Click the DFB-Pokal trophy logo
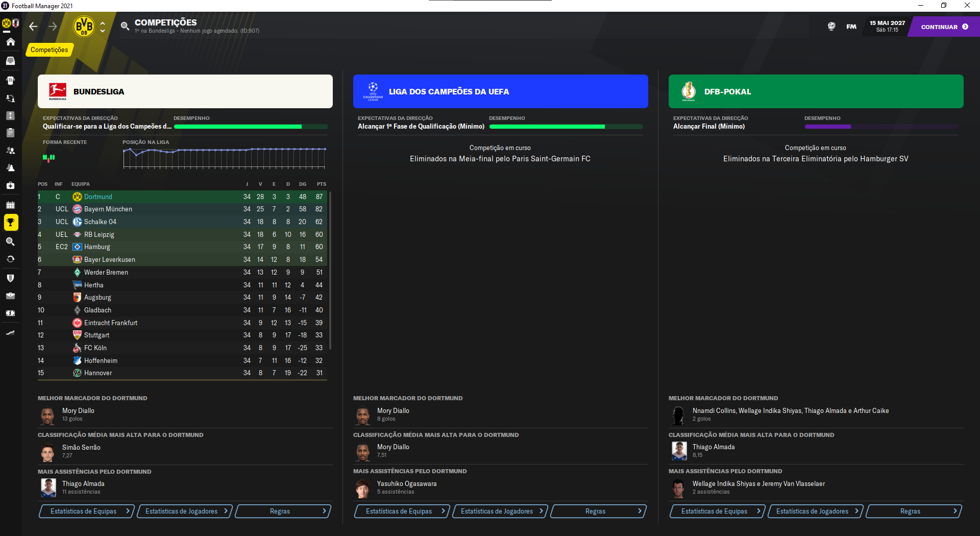Image resolution: width=980 pixels, height=536 pixels. click(689, 91)
